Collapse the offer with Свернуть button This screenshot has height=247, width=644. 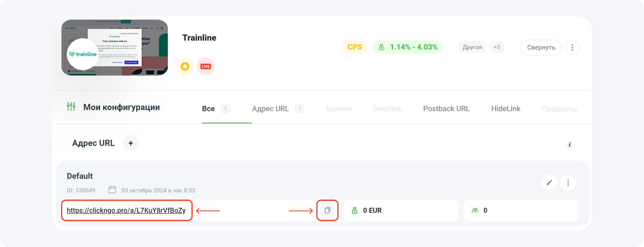(541, 47)
